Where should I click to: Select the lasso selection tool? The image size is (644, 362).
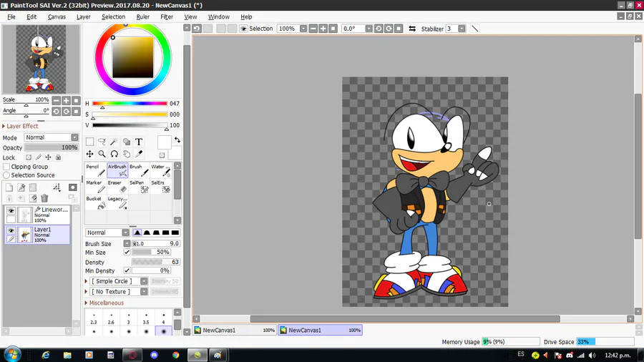[x=102, y=142]
